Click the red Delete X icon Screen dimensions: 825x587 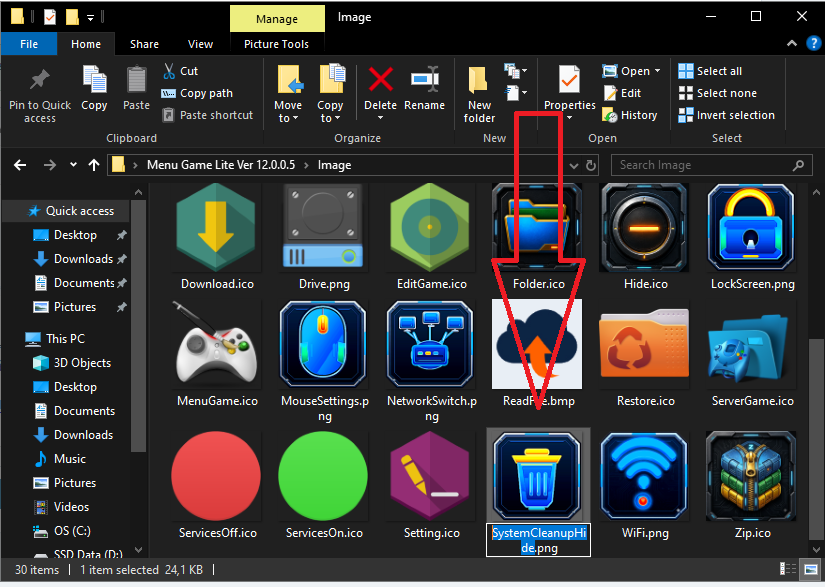point(380,79)
